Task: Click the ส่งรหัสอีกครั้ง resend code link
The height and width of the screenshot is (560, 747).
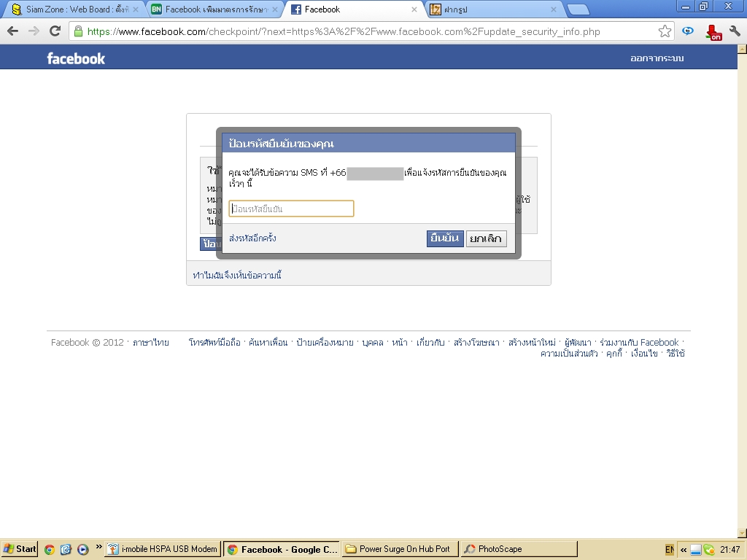Action: pyautogui.click(x=252, y=238)
